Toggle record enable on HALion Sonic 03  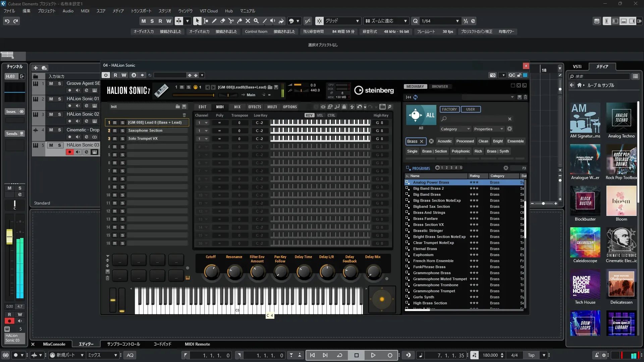tap(69, 152)
